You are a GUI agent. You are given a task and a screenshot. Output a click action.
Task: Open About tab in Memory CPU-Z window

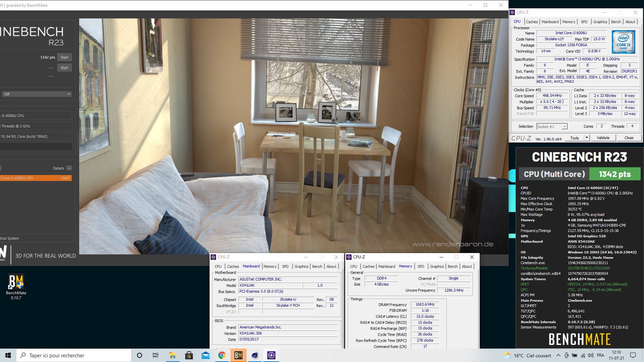[467, 266]
